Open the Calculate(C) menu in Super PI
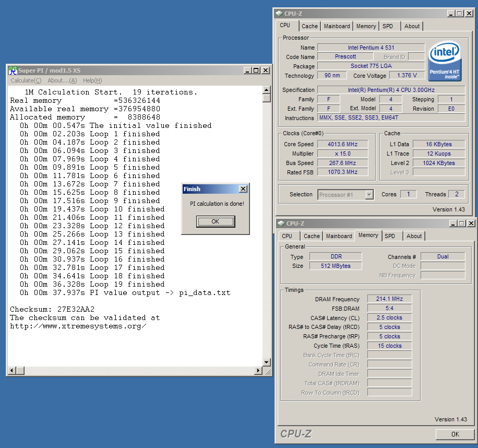 [26, 80]
